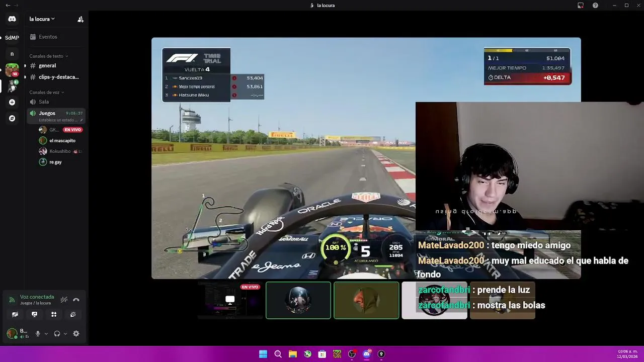Image resolution: width=644 pixels, height=362 pixels.
Task: Collapse the Canales de voz category
Action: [x=46, y=93]
